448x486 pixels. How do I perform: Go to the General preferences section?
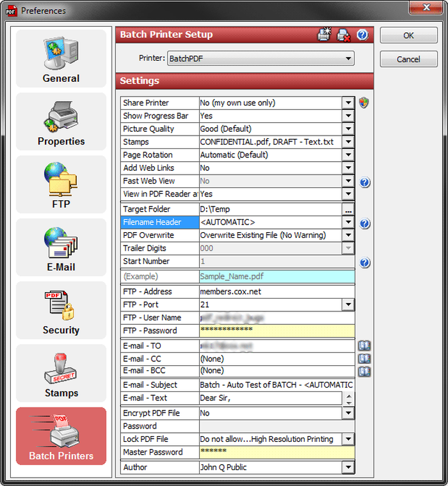pos(61,59)
